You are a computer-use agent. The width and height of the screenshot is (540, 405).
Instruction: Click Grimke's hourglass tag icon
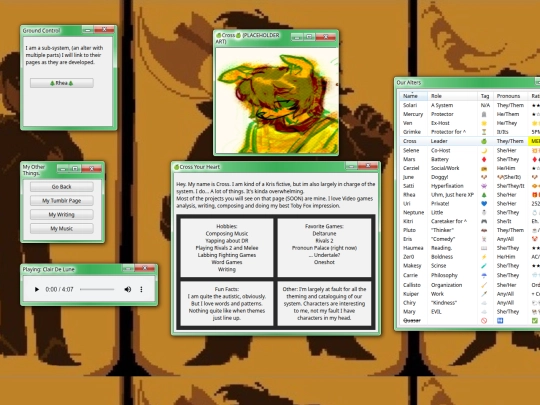484,132
